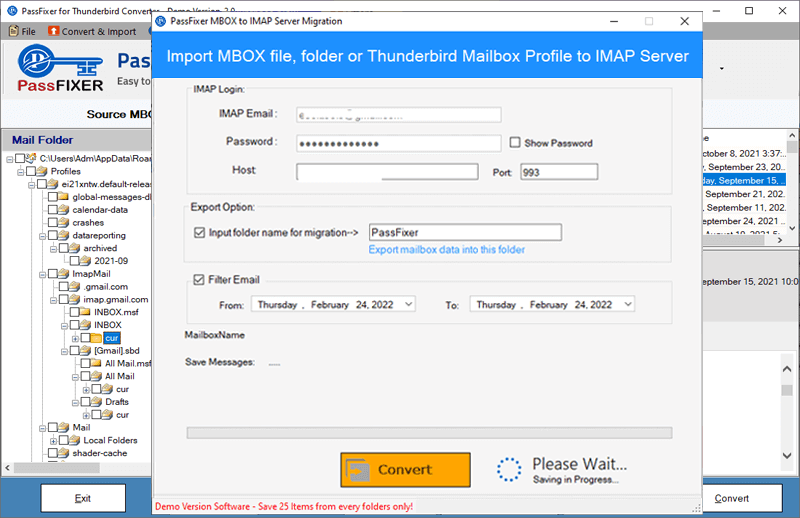Click the email list scroll-down arrow

tap(792, 228)
